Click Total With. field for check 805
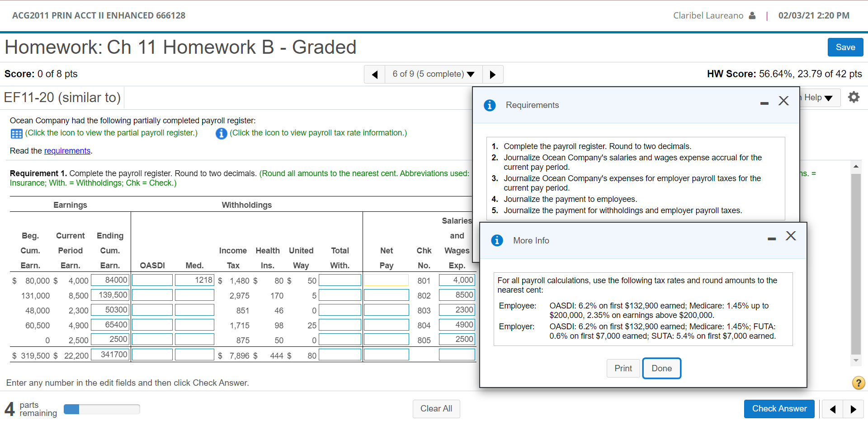This screenshot has width=868, height=425. 340,340
